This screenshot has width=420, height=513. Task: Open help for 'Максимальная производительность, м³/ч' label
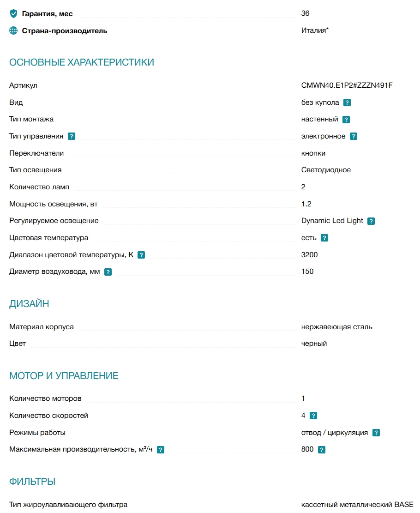point(160,450)
